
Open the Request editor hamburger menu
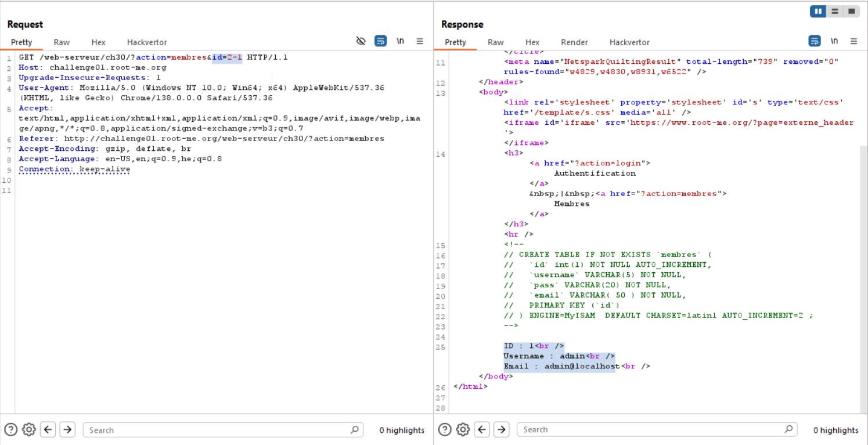pyautogui.click(x=420, y=41)
